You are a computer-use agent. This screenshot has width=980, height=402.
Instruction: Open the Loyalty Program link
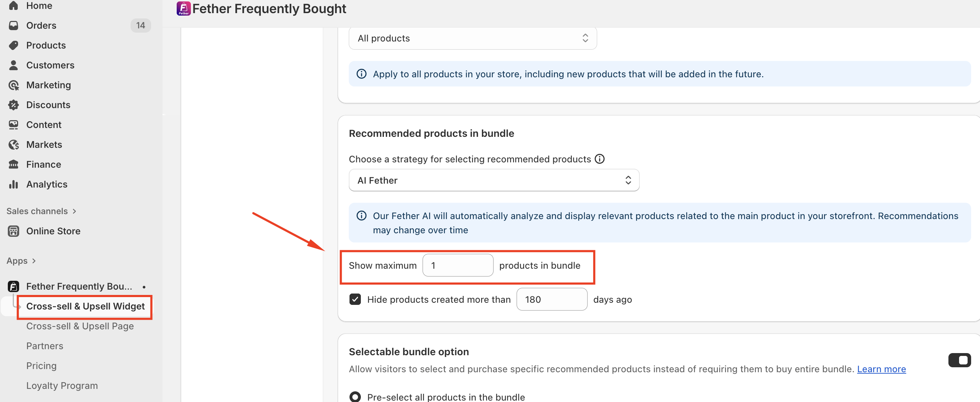pos(62,386)
